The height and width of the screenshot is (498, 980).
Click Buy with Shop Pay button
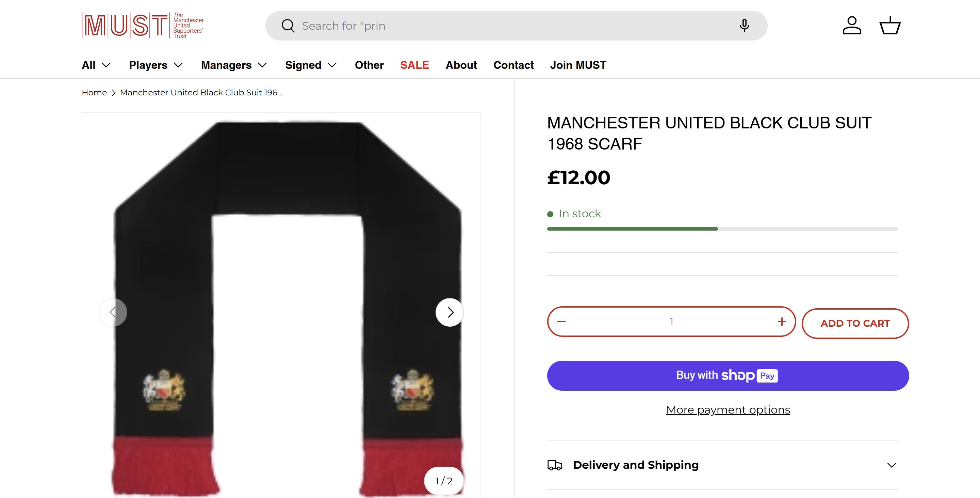pyautogui.click(x=728, y=375)
